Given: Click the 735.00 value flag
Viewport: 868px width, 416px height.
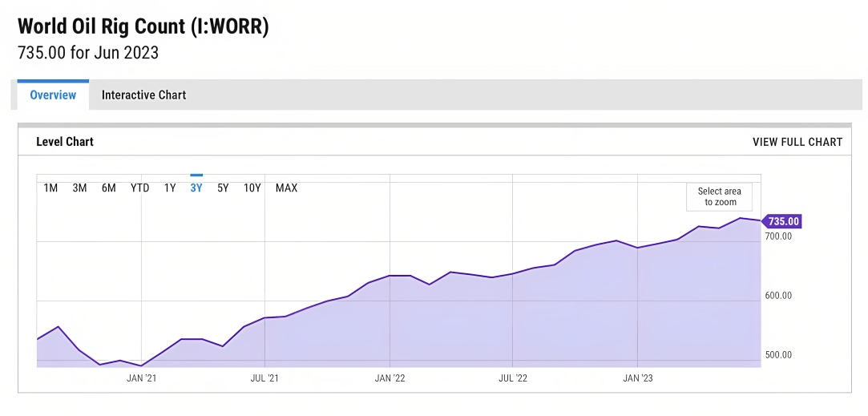Looking at the screenshot, I should [x=782, y=221].
